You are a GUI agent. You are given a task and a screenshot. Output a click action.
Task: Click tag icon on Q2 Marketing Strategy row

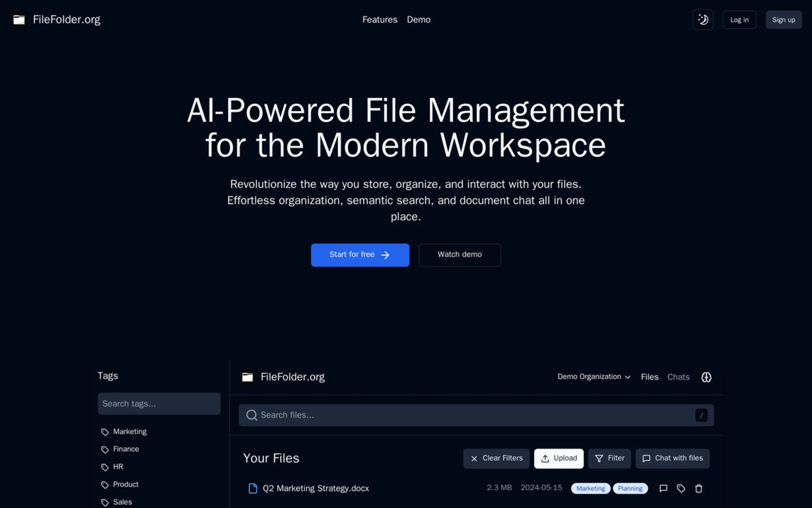point(681,488)
